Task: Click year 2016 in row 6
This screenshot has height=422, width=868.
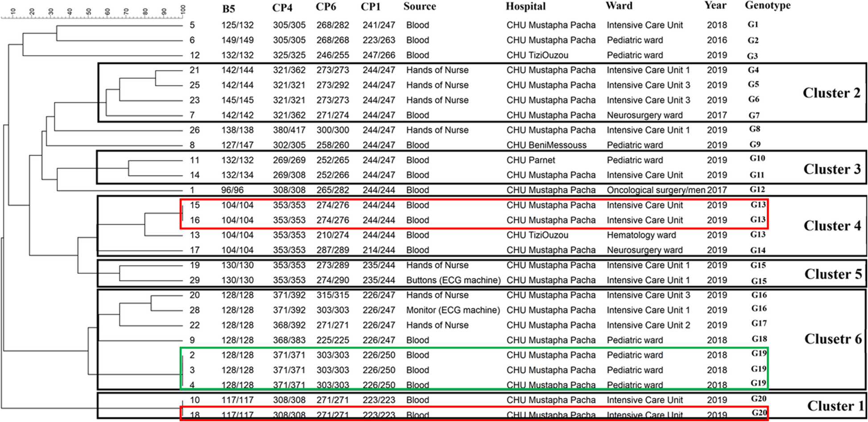Action: 717,40
